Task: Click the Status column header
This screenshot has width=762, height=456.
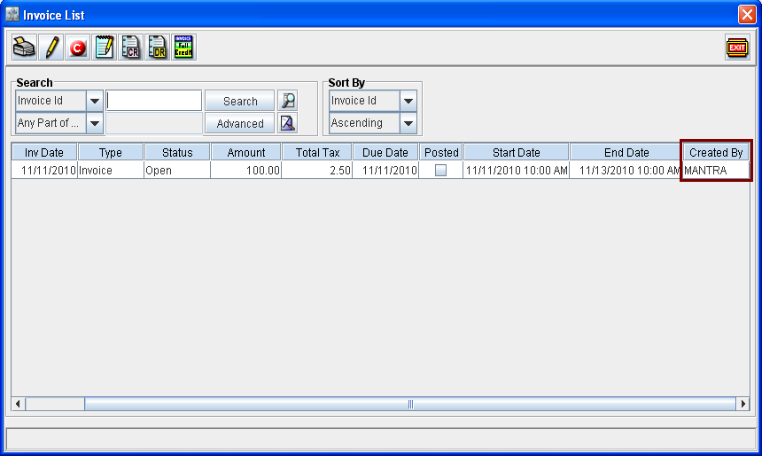Action: [x=177, y=152]
